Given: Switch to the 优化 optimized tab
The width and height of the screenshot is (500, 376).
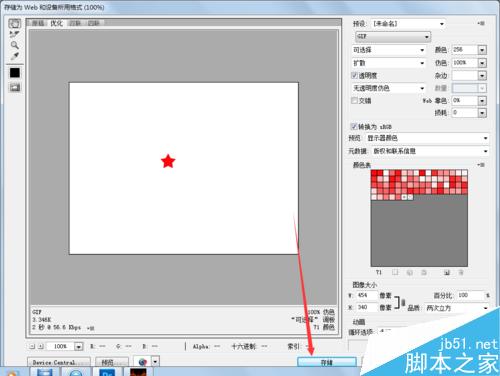Looking at the screenshot, I should point(56,23).
